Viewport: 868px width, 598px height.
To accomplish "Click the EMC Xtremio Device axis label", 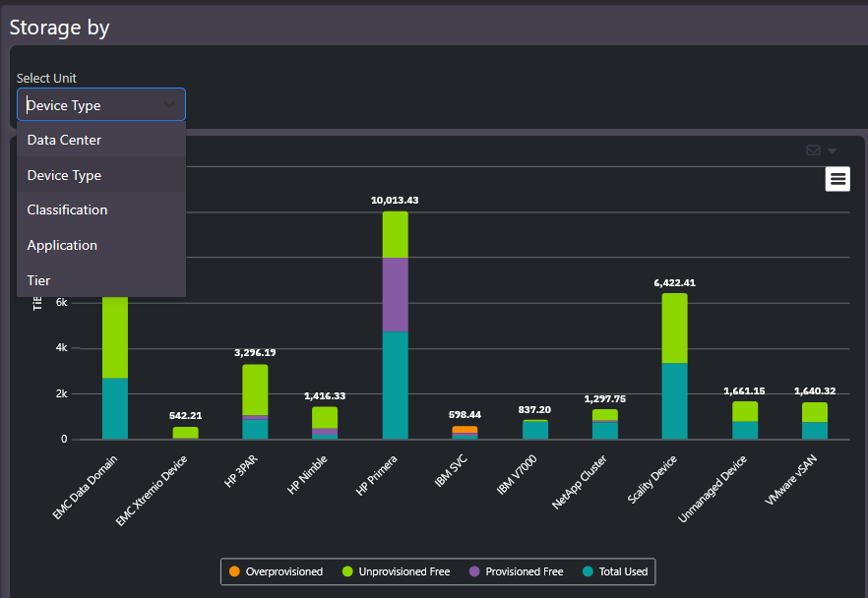I will click(152, 491).
